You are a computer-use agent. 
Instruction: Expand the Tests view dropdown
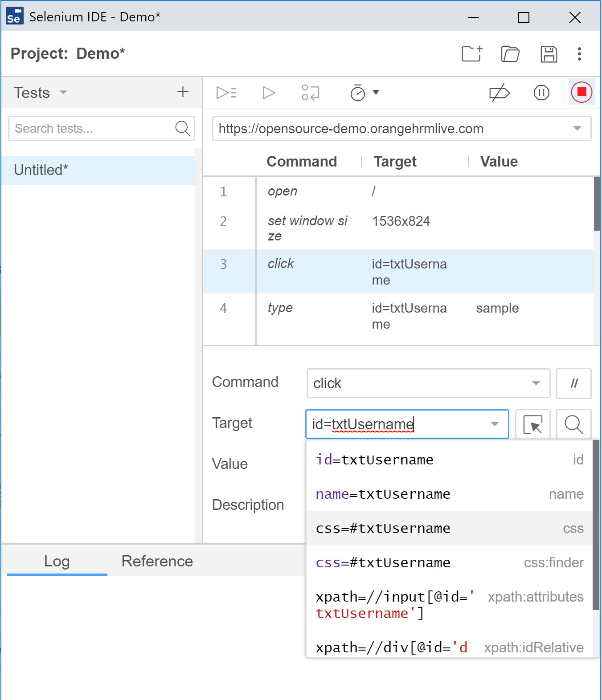point(63,93)
